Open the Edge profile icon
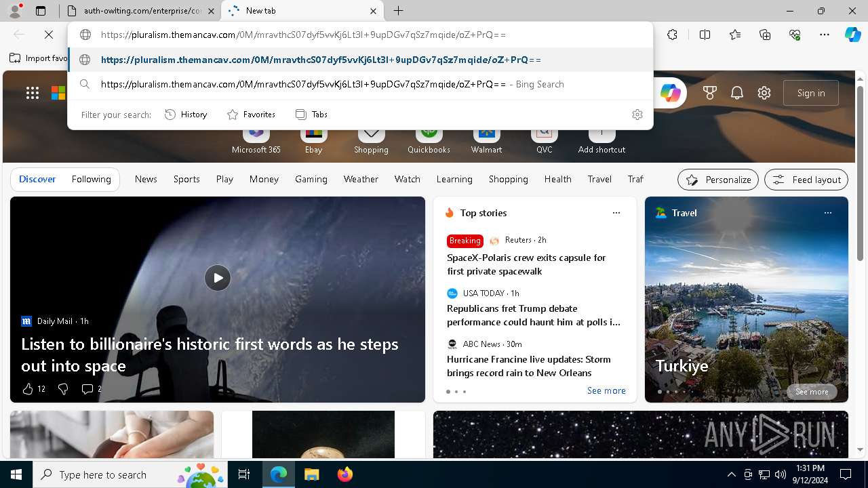This screenshot has width=868, height=488. tap(15, 11)
